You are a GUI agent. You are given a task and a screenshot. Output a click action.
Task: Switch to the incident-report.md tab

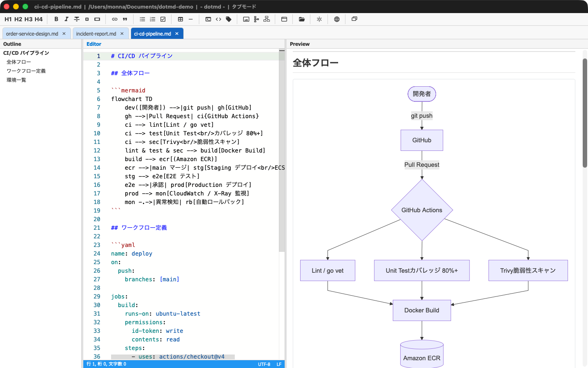pyautogui.click(x=96, y=34)
